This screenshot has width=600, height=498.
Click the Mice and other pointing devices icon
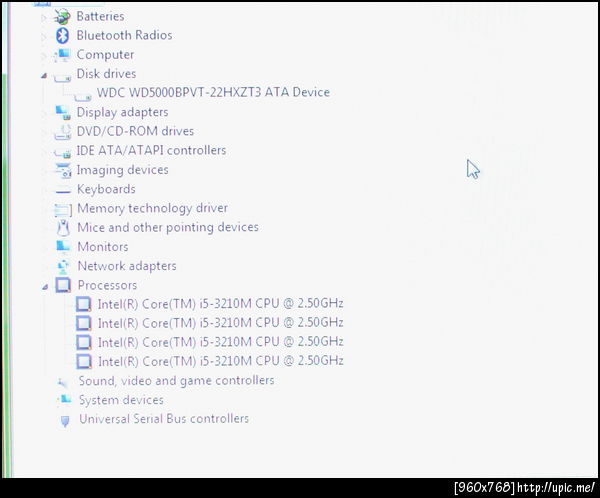tap(63, 228)
